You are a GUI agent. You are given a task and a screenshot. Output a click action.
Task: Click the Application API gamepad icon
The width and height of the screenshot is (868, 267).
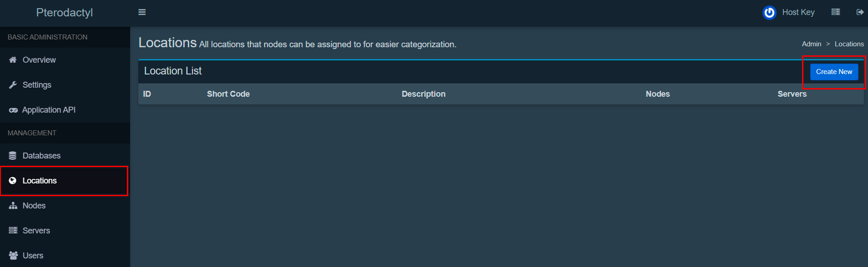pos(13,110)
